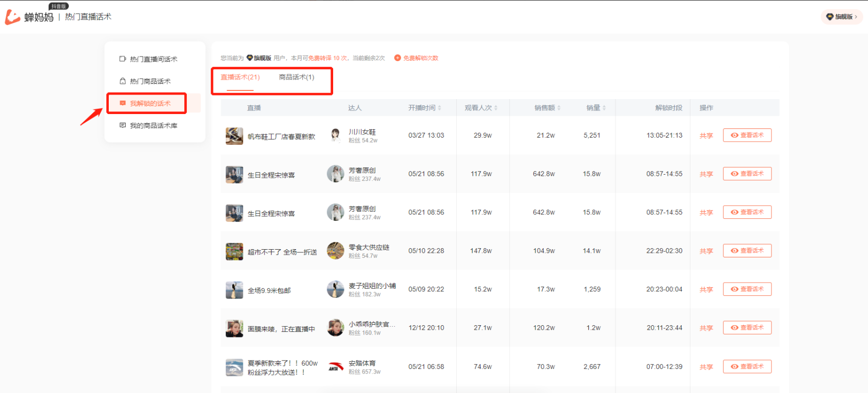The height and width of the screenshot is (393, 868).
Task: Click the sales amount 120.2w
Action: coord(544,328)
